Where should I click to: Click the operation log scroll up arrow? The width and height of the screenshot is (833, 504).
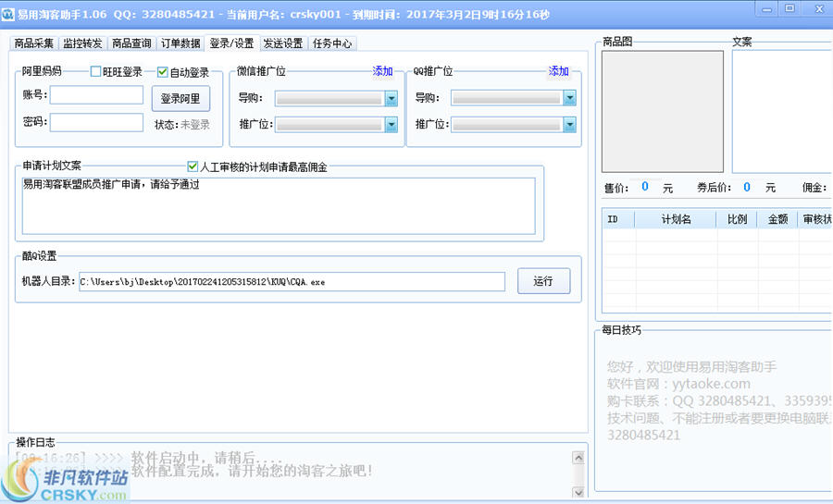pyautogui.click(x=578, y=458)
